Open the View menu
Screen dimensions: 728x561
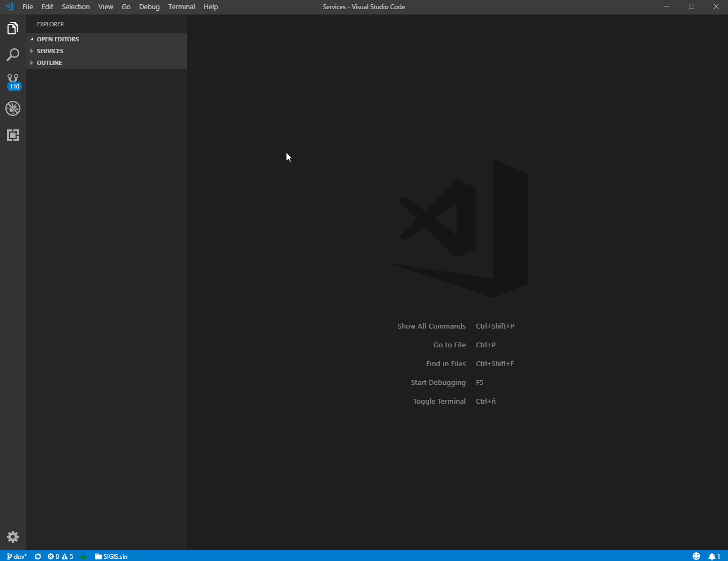coord(106,7)
